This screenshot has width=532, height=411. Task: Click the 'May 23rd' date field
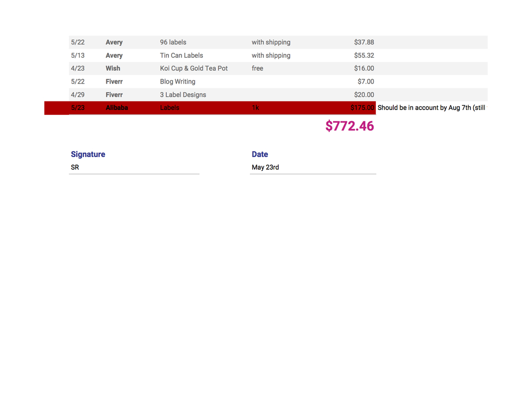coord(313,168)
